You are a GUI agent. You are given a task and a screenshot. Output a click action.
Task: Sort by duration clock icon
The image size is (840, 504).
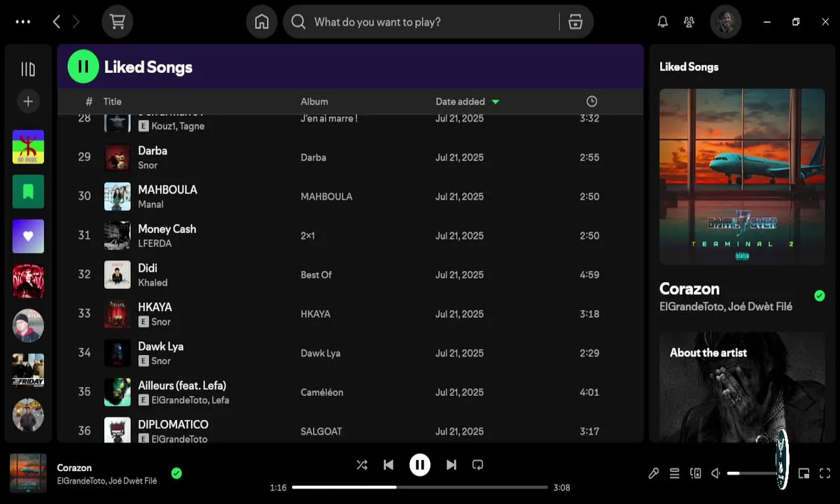[x=591, y=101]
